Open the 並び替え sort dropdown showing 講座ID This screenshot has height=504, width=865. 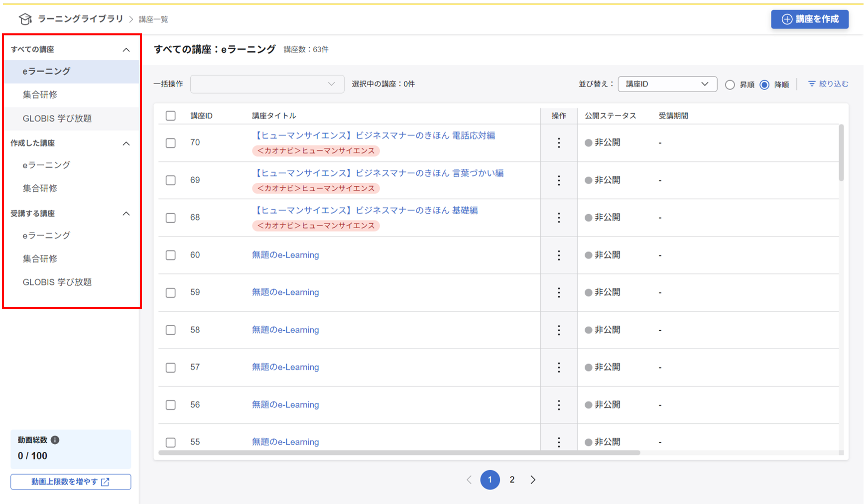click(x=667, y=84)
